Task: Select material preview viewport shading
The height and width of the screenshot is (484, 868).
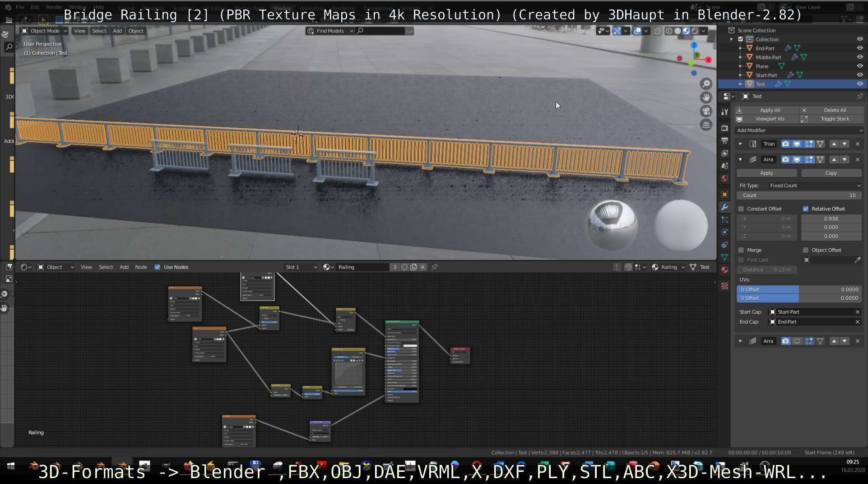Action: click(x=686, y=31)
